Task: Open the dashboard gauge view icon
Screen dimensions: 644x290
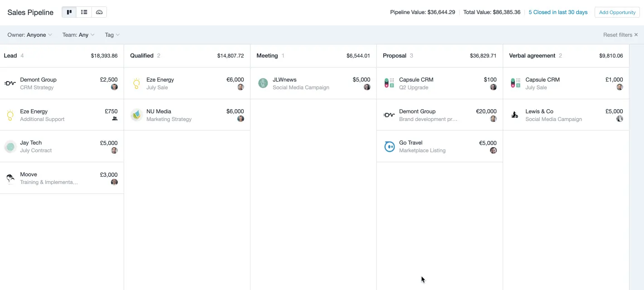Action: pos(99,12)
